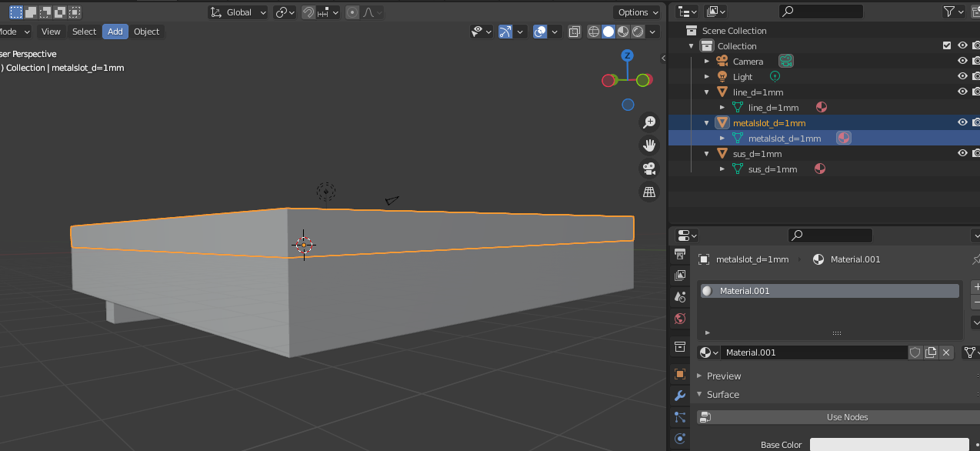Switch to wireframe viewport shading
Viewport: 980px width, 451px height.
point(594,32)
